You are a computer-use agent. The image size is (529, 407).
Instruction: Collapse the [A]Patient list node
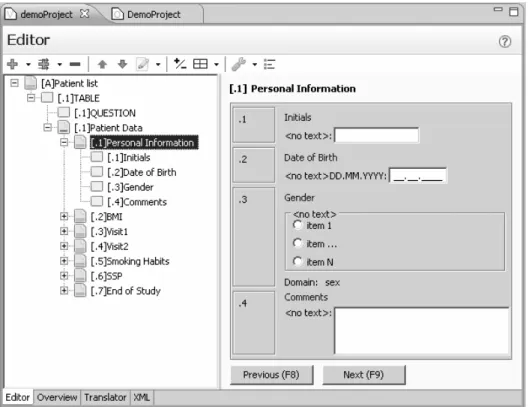(x=15, y=83)
